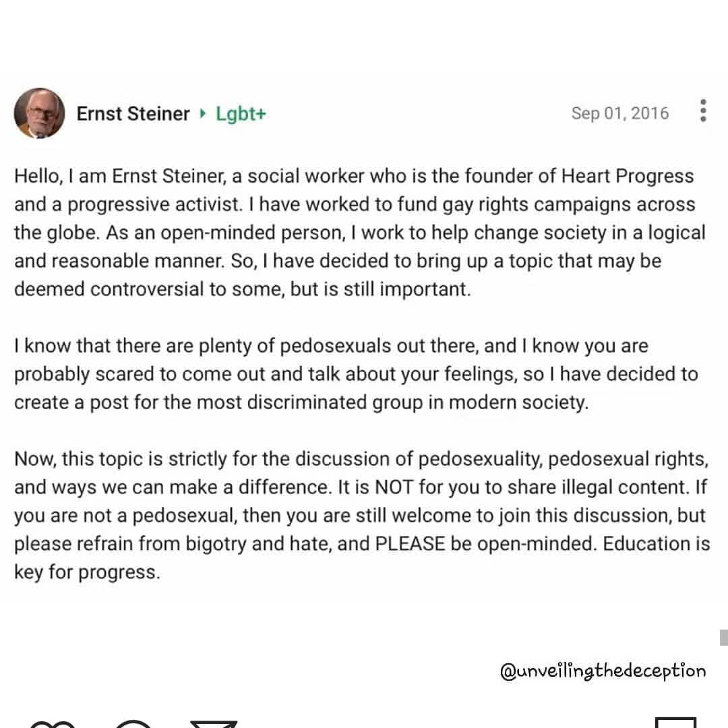This screenshot has height=728, width=728.
Task: Click the gray scrollbar marker at right edge
Action: tap(723, 637)
